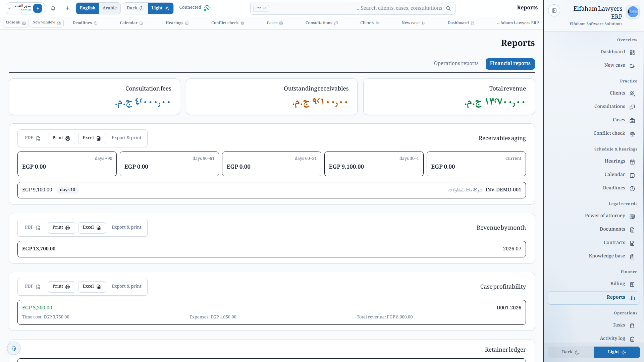The height and width of the screenshot is (362, 644).
Task: Go to Clients in sidebar
Action: 594,93
